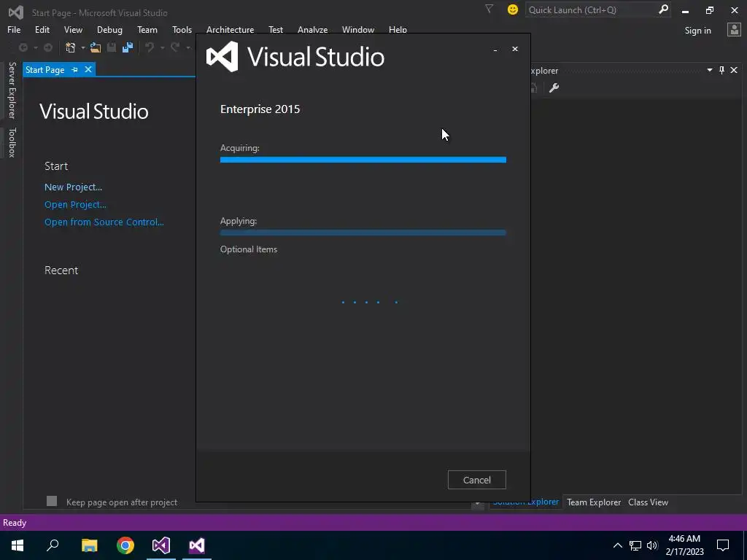Click the Navigate Forward toolbar arrow
This screenshot has width=747, height=560.
pyautogui.click(x=47, y=47)
